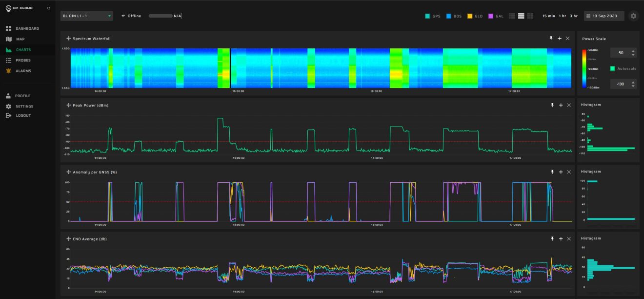
Task: Pin the Spectrum Waterfall panel
Action: 552,38
